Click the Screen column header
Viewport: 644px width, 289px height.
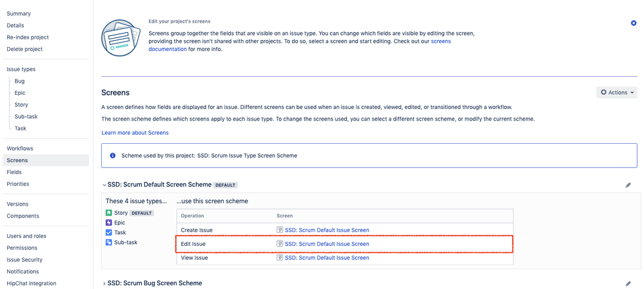pyautogui.click(x=285, y=216)
